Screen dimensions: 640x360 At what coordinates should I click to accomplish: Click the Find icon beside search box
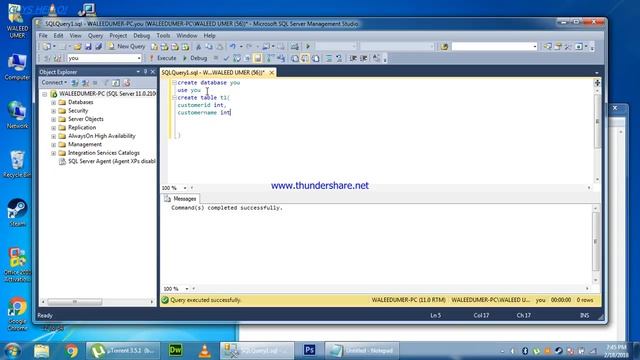(444, 47)
